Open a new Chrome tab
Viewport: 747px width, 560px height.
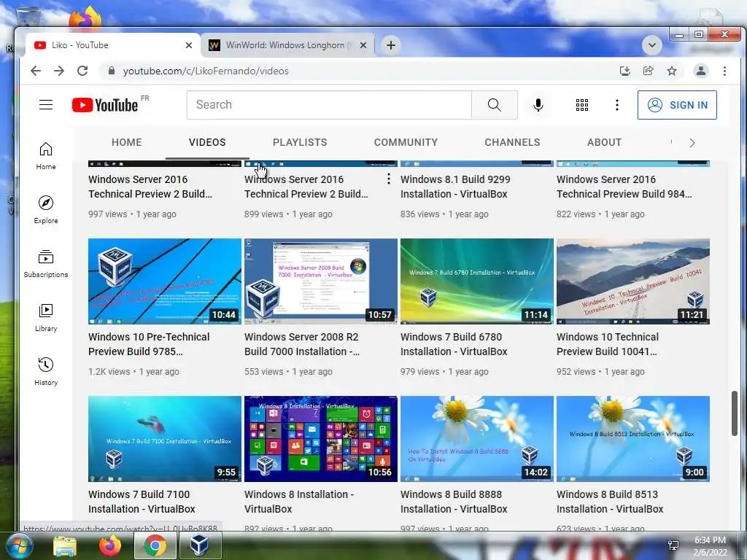coord(391,45)
